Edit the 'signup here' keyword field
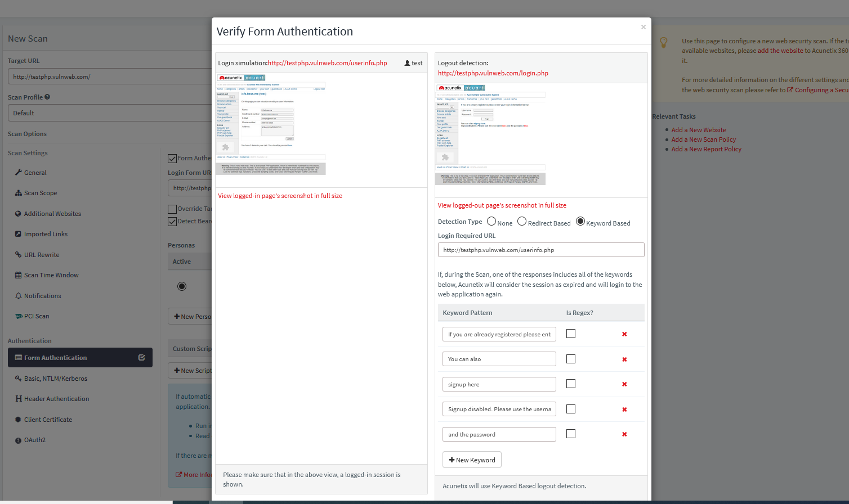849x504 pixels. coord(499,384)
